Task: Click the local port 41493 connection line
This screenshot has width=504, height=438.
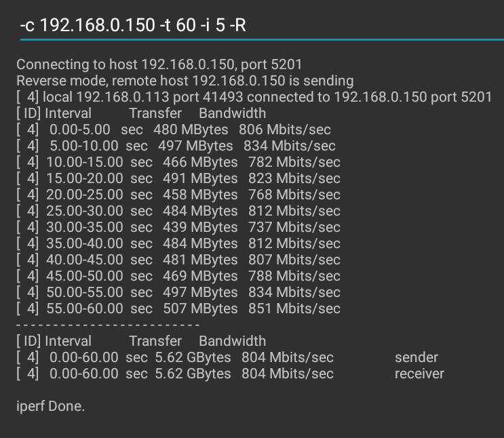Action: pyautogui.click(x=254, y=97)
